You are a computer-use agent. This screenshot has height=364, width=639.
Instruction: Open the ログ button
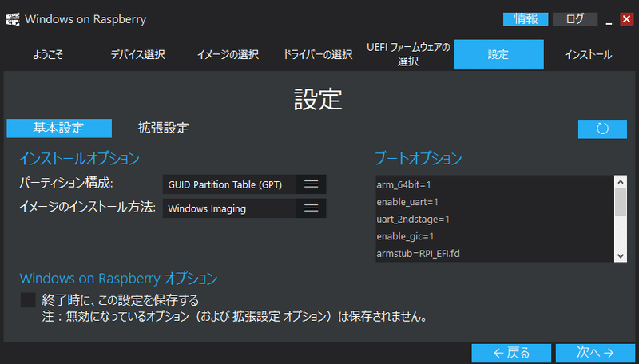click(575, 19)
